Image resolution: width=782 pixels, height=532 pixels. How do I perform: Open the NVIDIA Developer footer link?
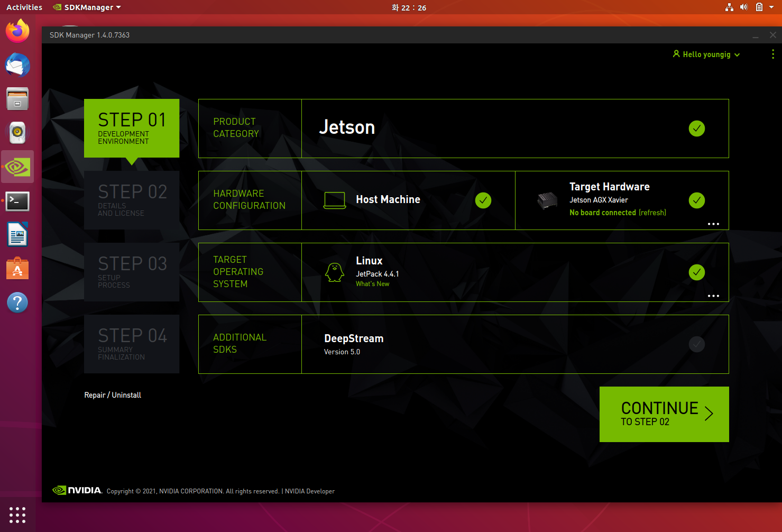coord(310,491)
